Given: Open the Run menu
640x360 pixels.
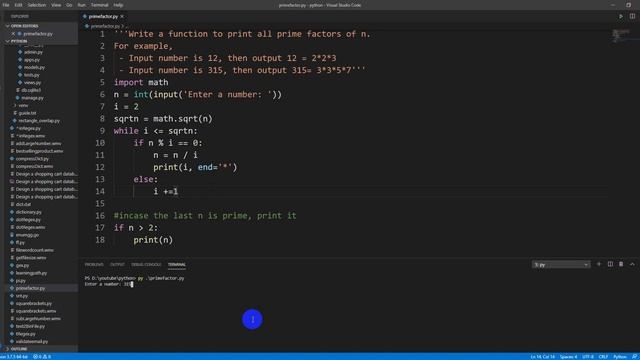Looking at the screenshot, I should pyautogui.click(x=82, y=5).
